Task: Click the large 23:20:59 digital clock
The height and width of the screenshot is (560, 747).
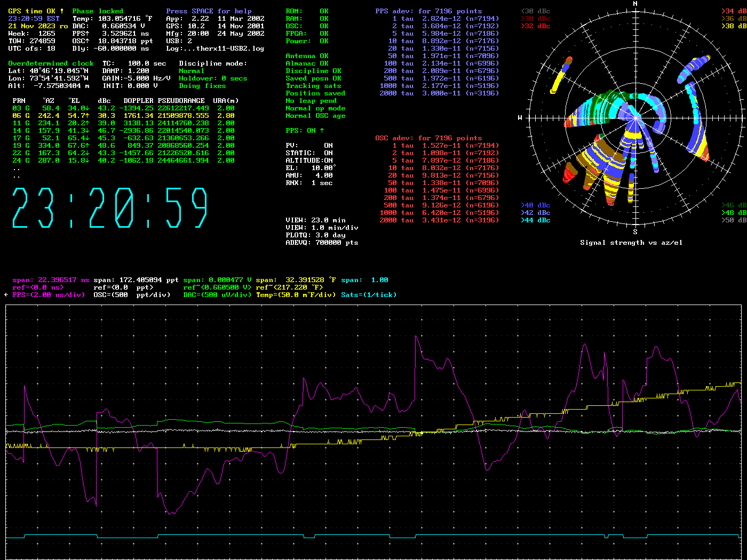Action: click(x=109, y=208)
